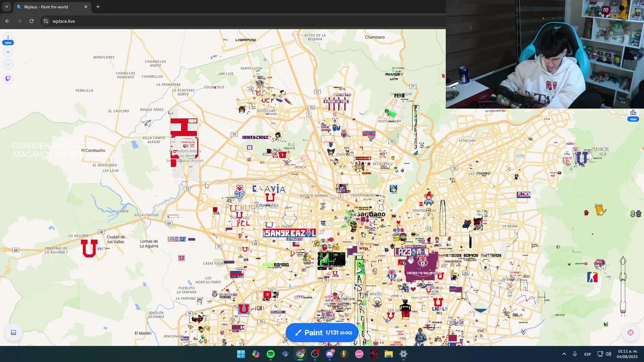Open the pink round app in taskbar
The image size is (644, 362).
(359, 354)
